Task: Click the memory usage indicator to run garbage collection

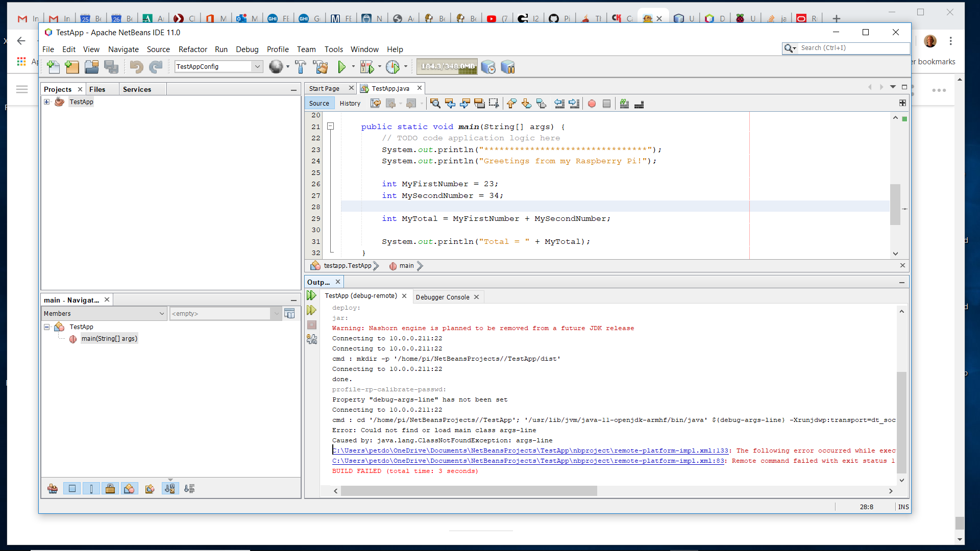Action: click(446, 66)
